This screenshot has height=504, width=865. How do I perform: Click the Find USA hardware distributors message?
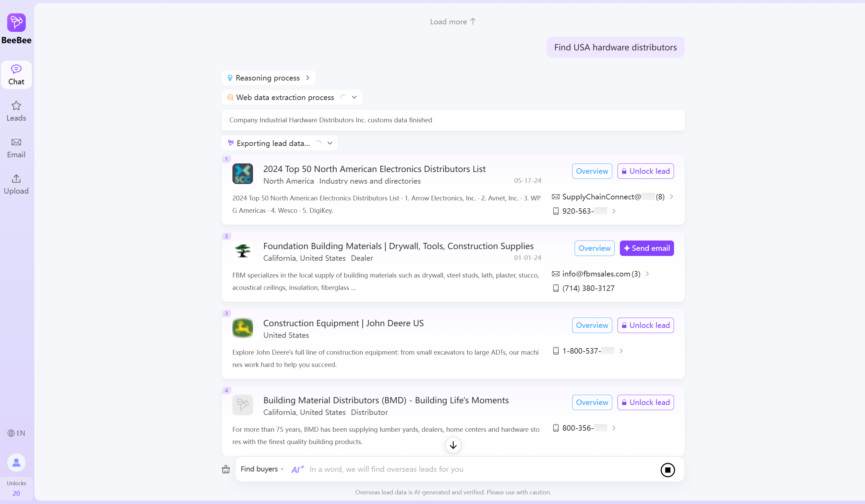615,47
